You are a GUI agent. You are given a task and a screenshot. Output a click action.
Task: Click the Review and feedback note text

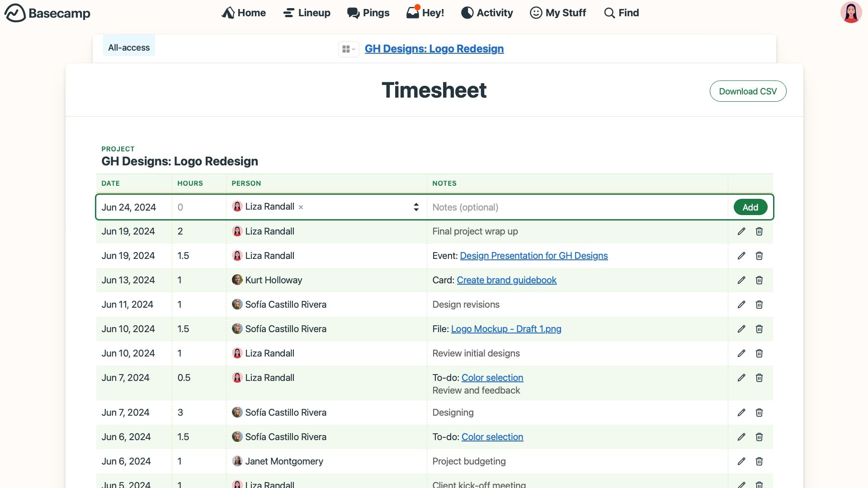tap(476, 390)
